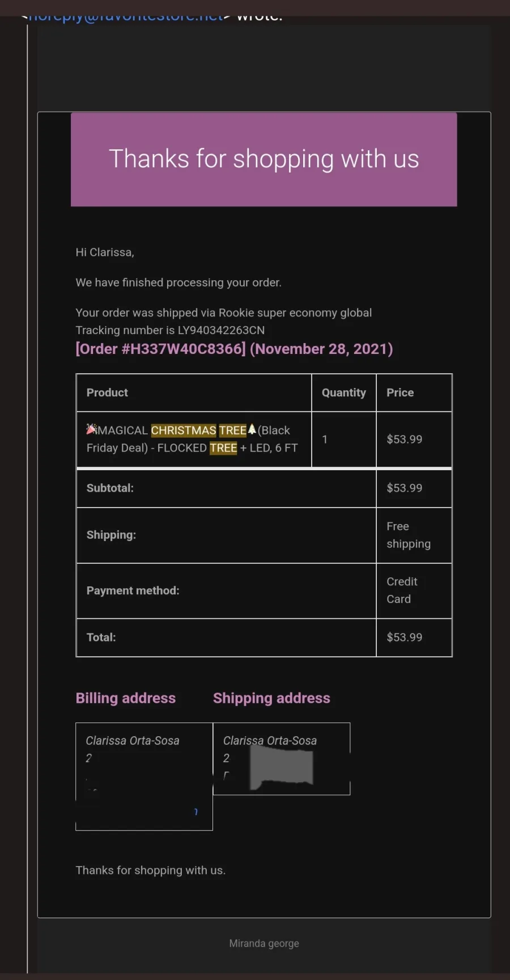Click the highlighted CHRISTMAS word
Viewport: 510px width, 980px height.
[184, 430]
